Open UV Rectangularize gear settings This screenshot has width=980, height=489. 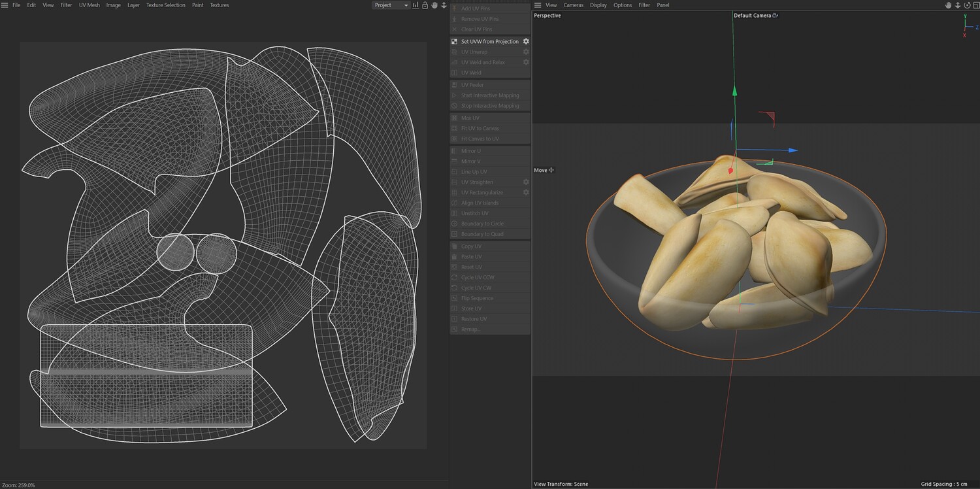click(x=526, y=193)
